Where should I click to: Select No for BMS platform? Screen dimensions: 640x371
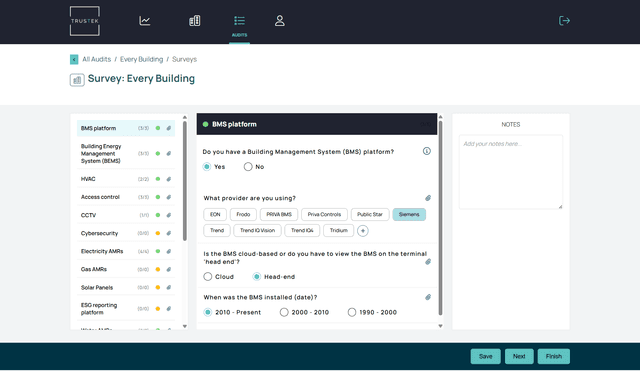tap(248, 167)
